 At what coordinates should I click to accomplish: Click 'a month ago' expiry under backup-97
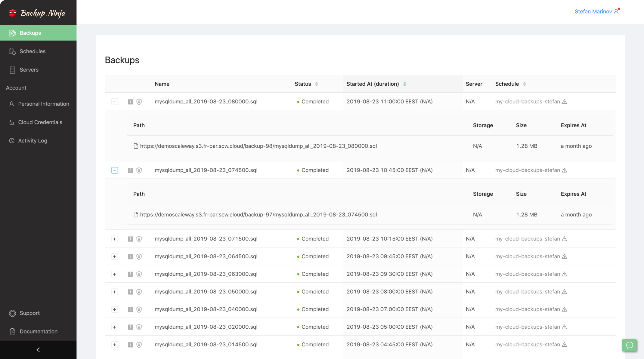[x=576, y=214]
